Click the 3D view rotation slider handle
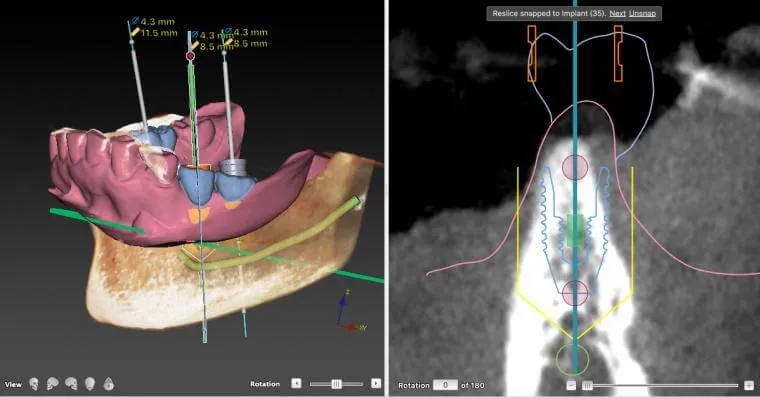The width and height of the screenshot is (760, 397). [x=336, y=384]
